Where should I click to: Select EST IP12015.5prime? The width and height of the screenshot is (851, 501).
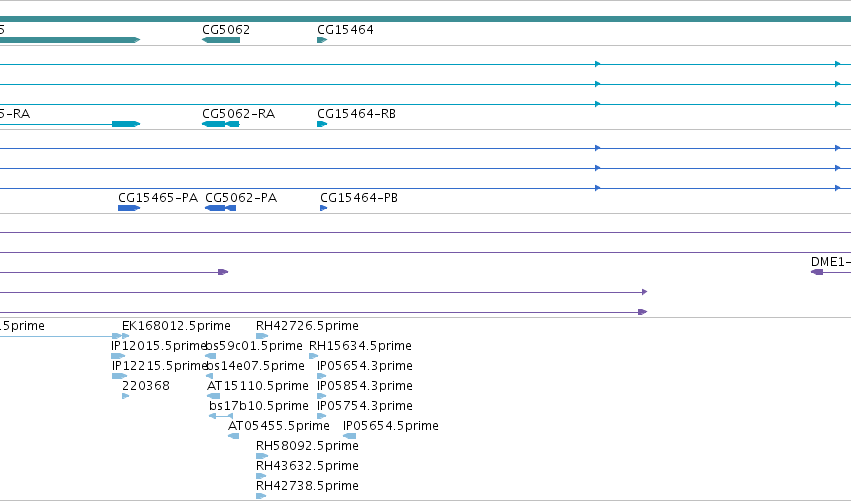point(158,346)
